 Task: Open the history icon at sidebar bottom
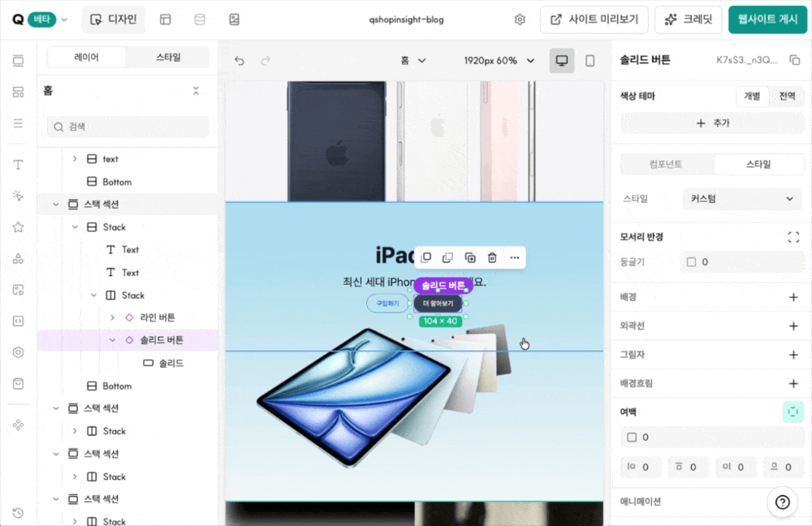pyautogui.click(x=18, y=512)
